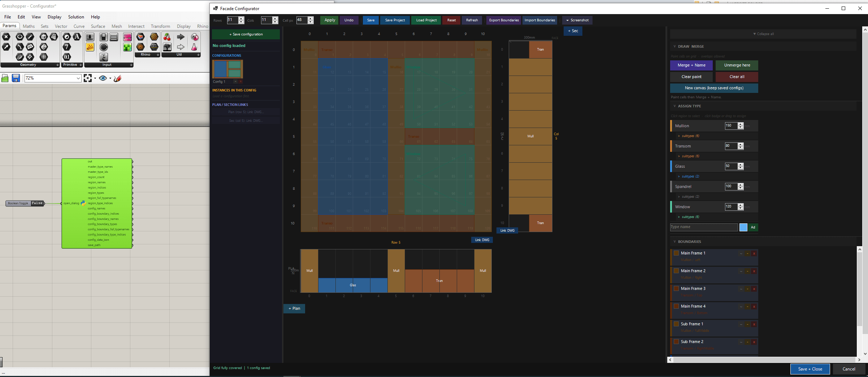This screenshot has height=377, width=868.
Task: Expand Transom subtypes (6)
Action: 689,156
